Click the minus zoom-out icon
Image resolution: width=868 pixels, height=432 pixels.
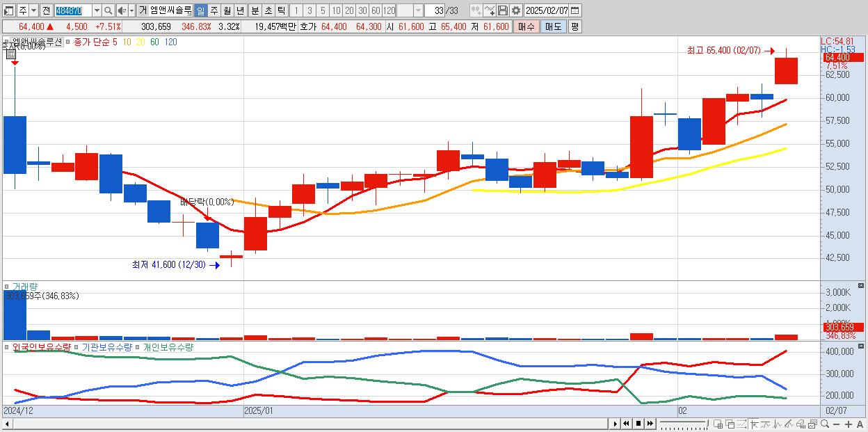[x=837, y=424]
